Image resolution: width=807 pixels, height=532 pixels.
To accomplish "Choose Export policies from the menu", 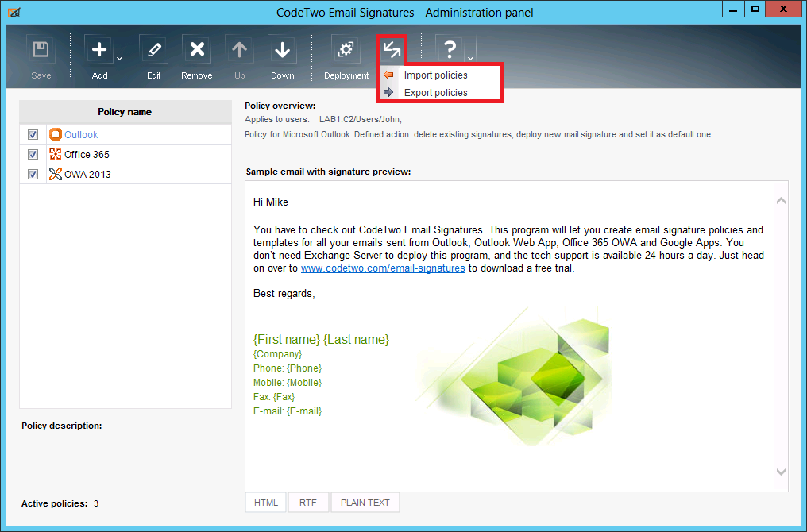I will (435, 93).
